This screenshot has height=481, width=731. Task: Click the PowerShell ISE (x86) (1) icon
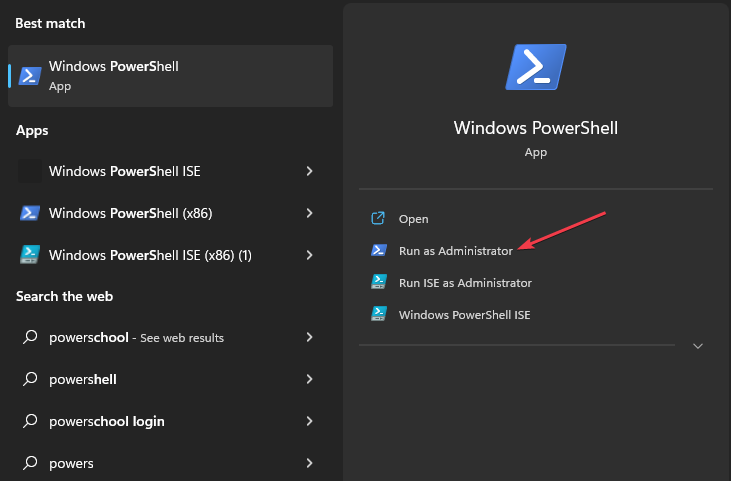(30, 255)
